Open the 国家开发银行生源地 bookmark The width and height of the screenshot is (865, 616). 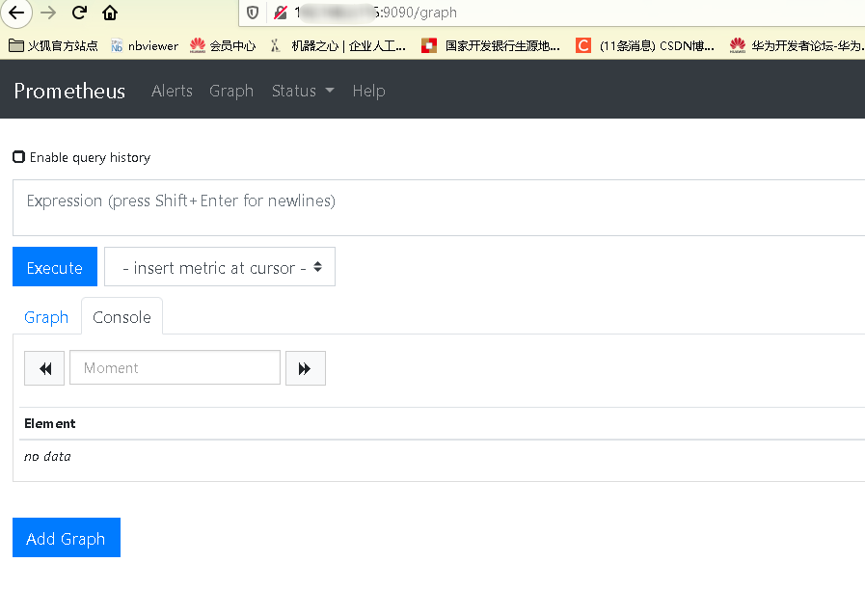tap(491, 45)
